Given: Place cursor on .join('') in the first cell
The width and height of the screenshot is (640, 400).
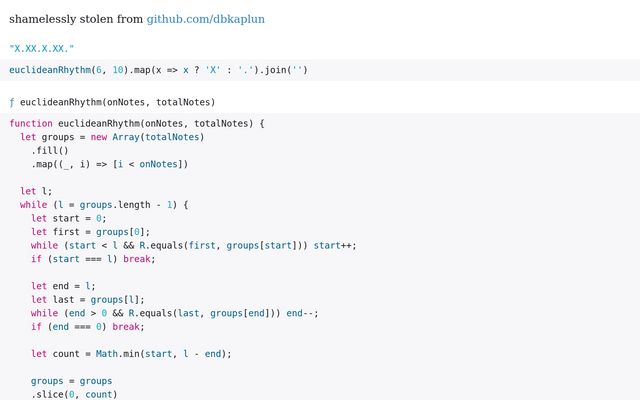Looking at the screenshot, I should [x=283, y=70].
